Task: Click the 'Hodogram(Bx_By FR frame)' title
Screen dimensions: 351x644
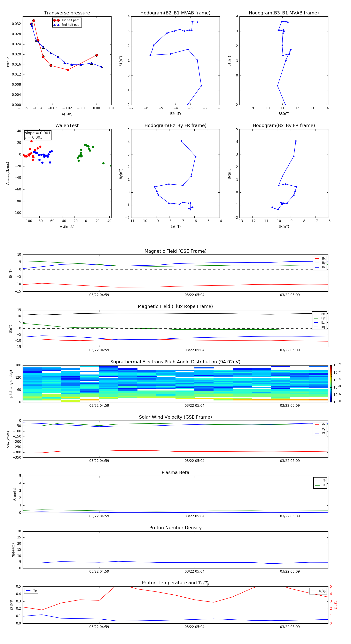Action: click(x=284, y=125)
